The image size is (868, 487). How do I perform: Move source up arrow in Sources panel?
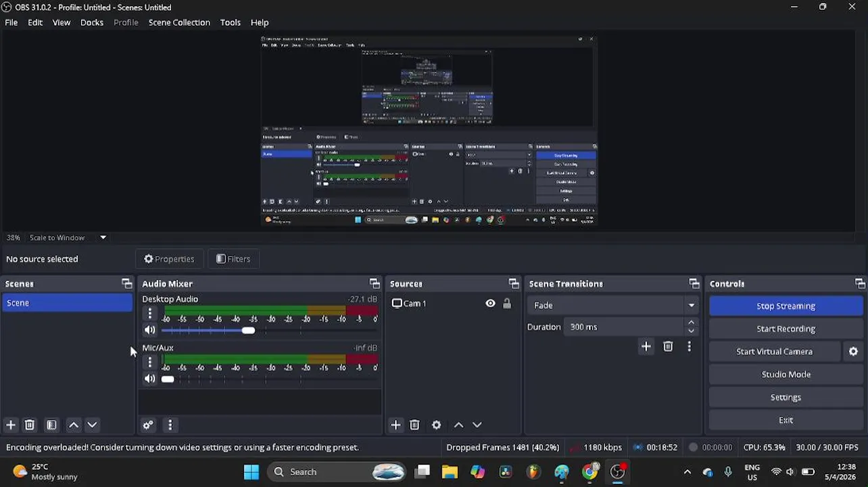[x=458, y=425]
